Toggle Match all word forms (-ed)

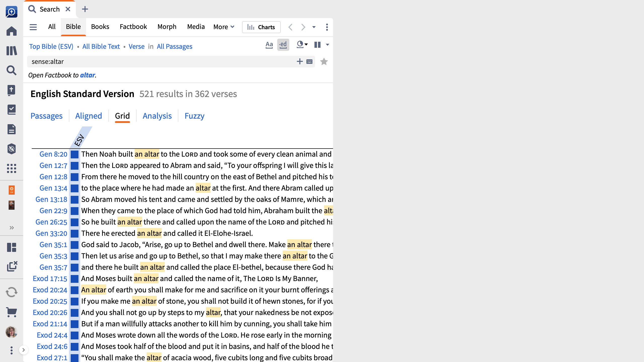(283, 45)
